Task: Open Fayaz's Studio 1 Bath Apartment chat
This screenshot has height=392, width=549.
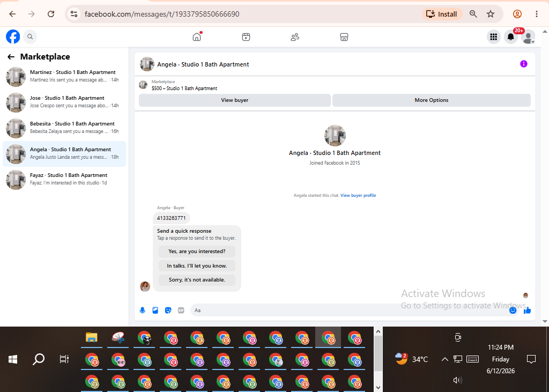Action: (x=64, y=179)
